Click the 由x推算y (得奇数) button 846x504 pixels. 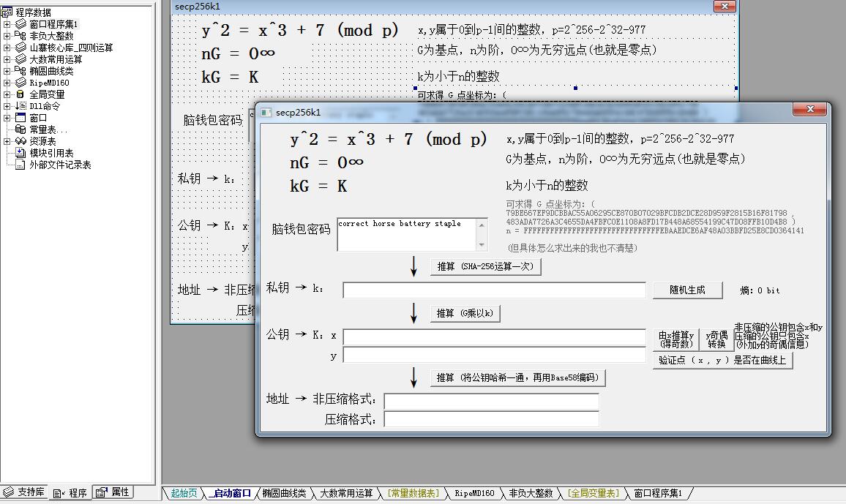click(676, 339)
